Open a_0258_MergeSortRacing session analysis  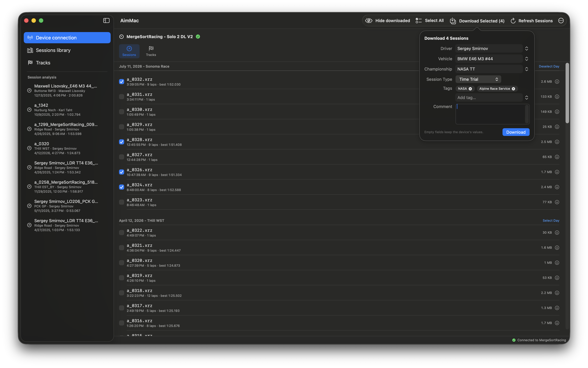[x=67, y=187]
